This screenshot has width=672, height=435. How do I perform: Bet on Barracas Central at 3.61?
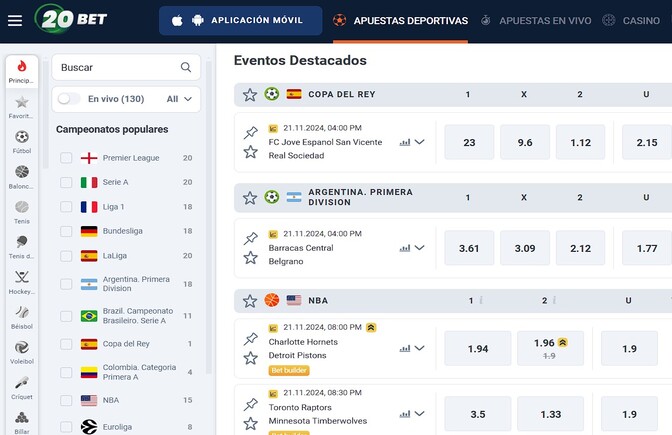[x=469, y=248]
